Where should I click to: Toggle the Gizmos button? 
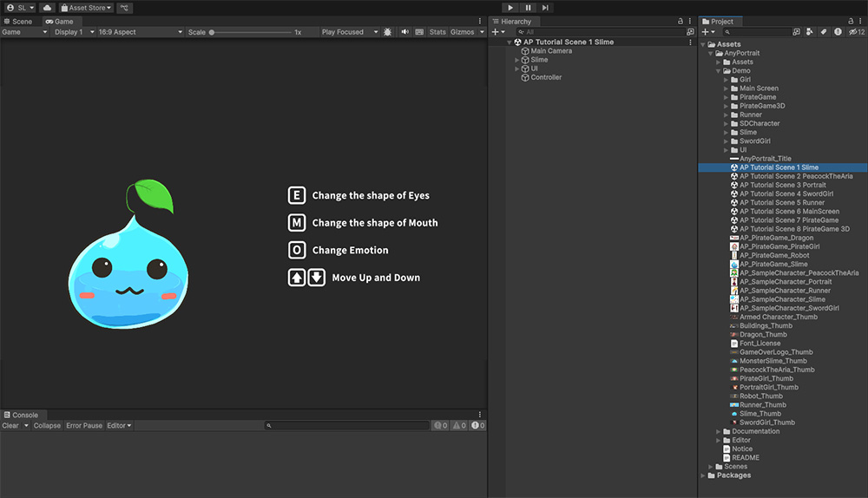[463, 32]
